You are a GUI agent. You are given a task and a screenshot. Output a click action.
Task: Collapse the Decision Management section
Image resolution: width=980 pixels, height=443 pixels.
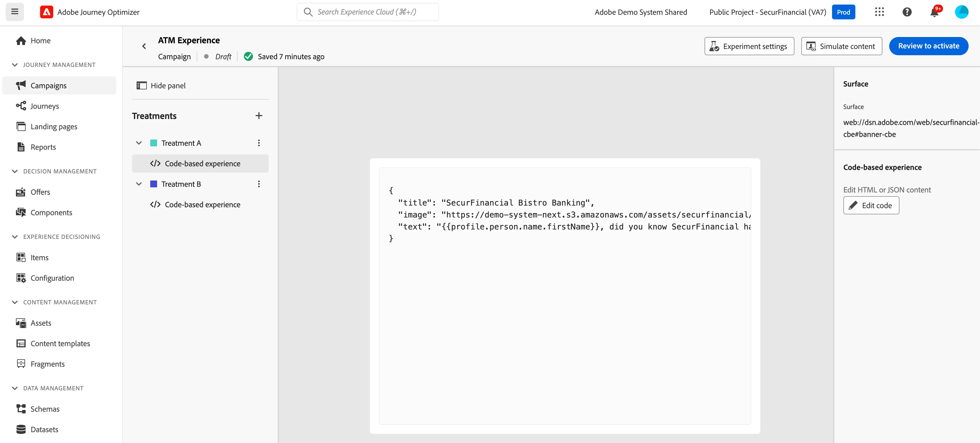[15, 172]
